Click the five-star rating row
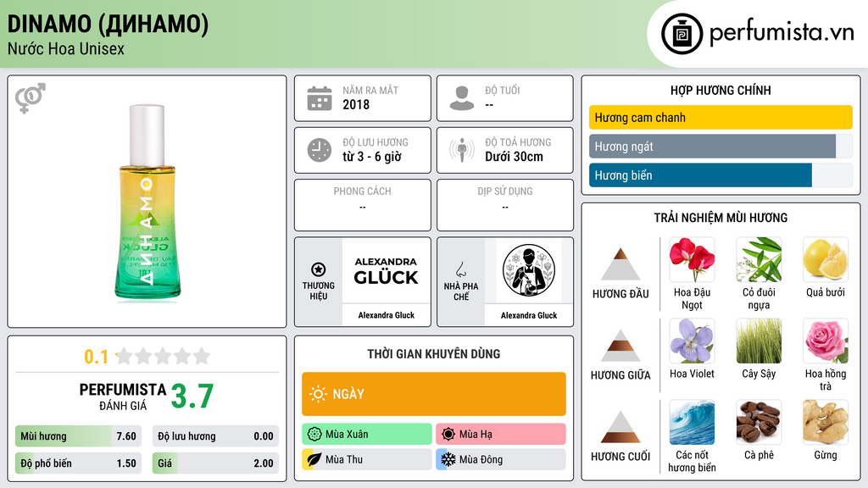This screenshot has width=868, height=488. 163,357
